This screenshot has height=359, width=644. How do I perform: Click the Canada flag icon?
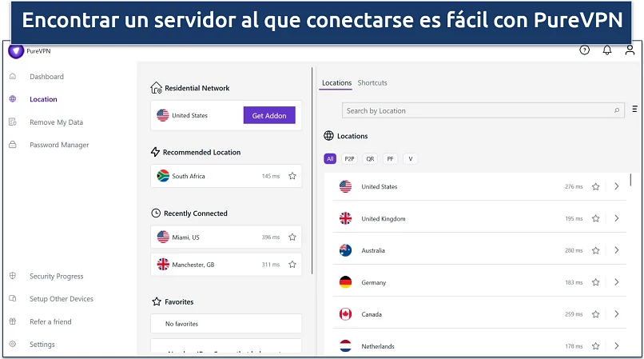click(345, 314)
